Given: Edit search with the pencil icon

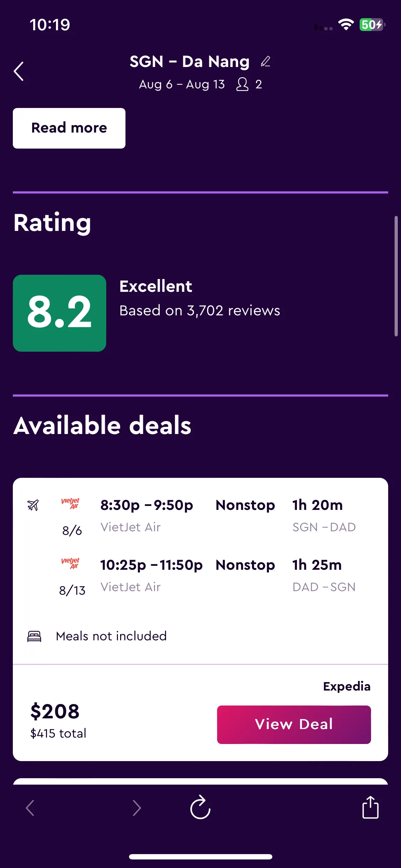Looking at the screenshot, I should pyautogui.click(x=266, y=62).
